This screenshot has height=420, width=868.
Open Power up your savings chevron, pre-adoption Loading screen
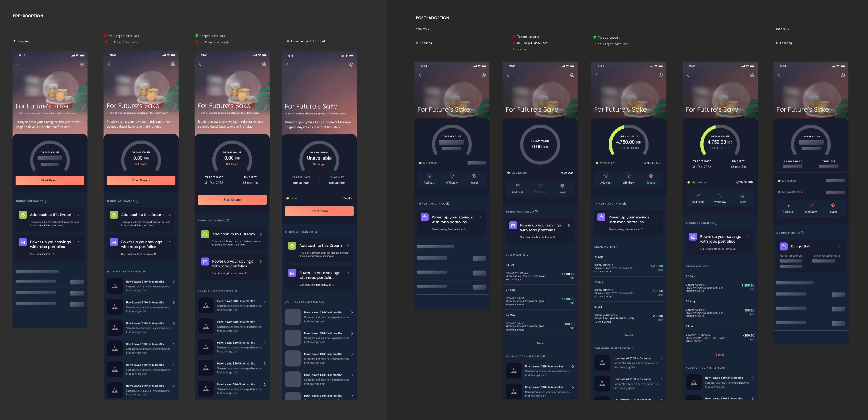pos(79,242)
